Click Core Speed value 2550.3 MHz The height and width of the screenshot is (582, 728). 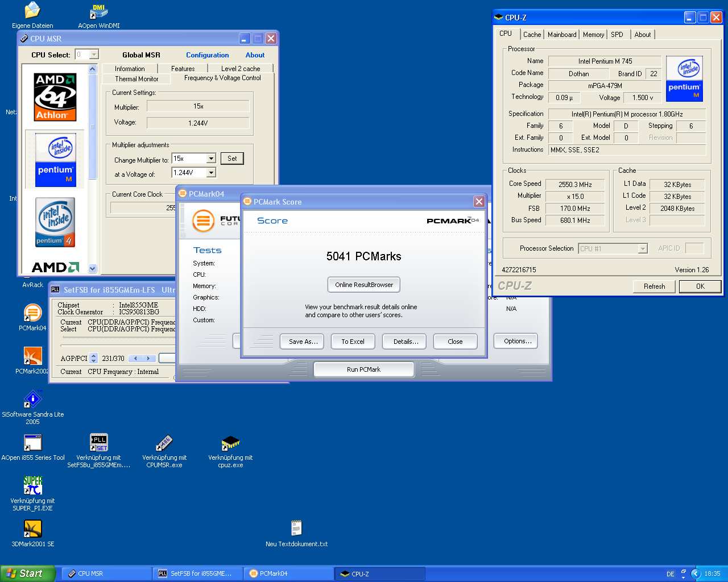click(575, 185)
